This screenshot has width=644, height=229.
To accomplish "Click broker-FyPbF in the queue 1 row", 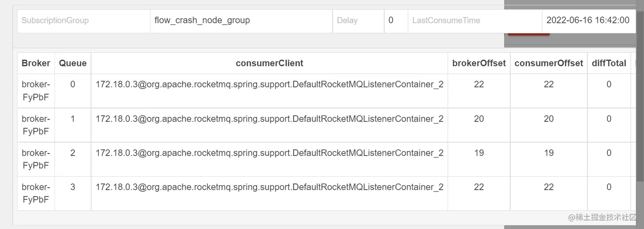I will coord(36,125).
